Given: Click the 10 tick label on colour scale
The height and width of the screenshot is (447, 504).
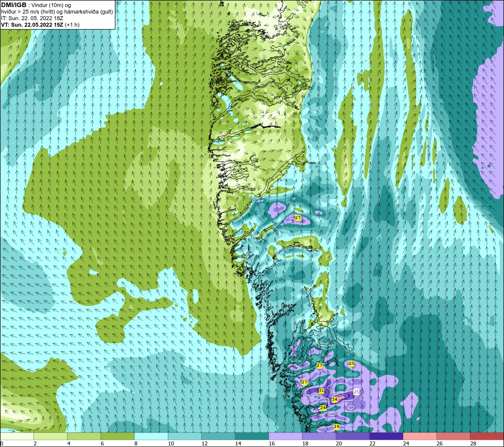Looking at the screenshot, I should [x=171, y=443].
